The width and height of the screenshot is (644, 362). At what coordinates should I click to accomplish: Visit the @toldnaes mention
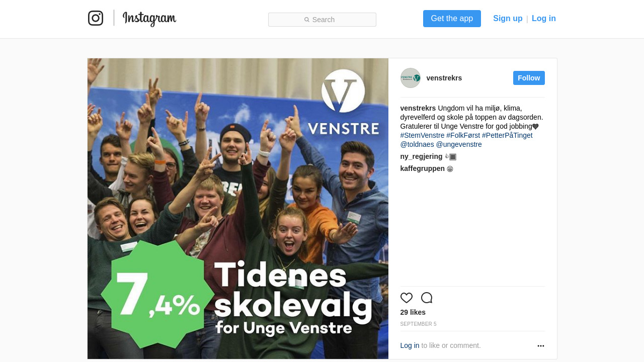pos(417,144)
